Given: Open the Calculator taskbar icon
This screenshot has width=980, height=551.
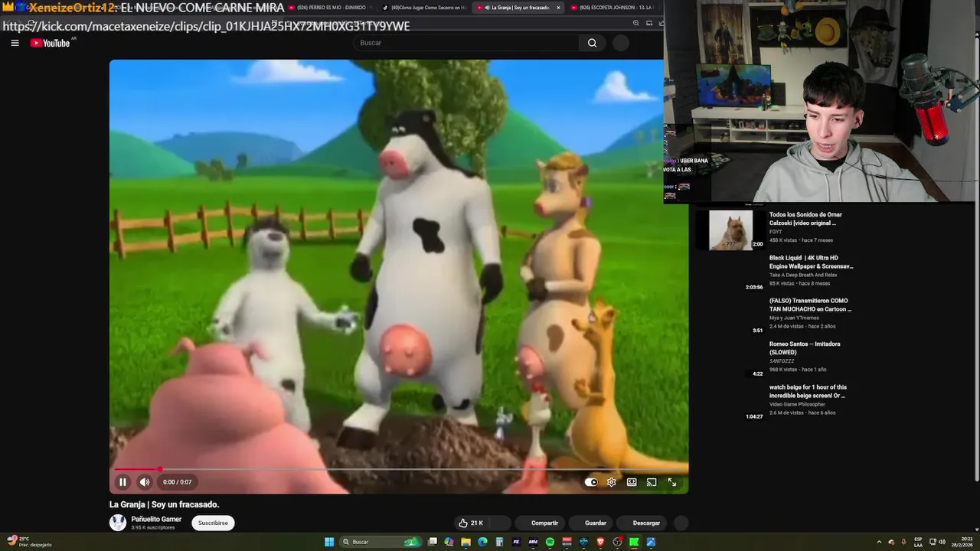Looking at the screenshot, I should [x=499, y=542].
